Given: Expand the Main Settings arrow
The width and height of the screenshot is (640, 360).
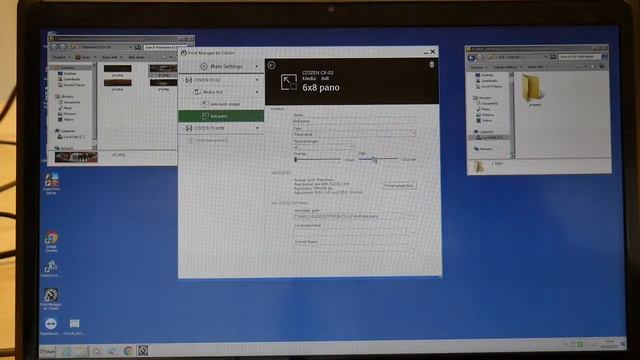Looking at the screenshot, I should click(x=257, y=67).
